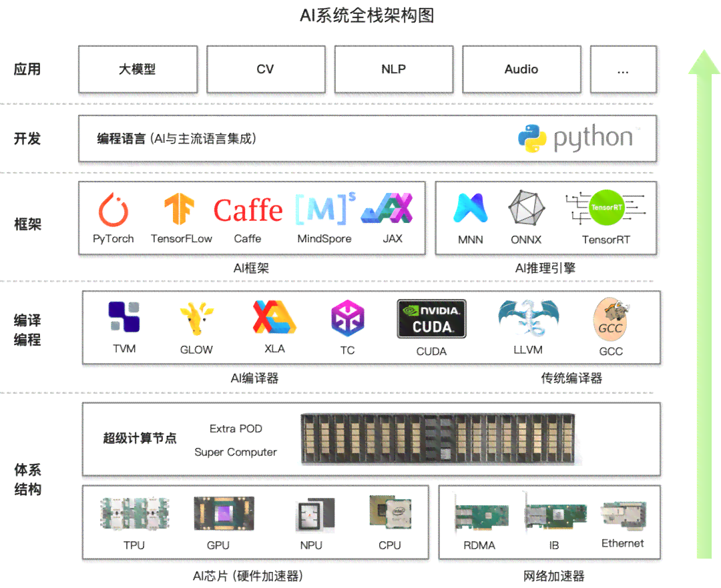The image size is (721, 588).
Task: Click the green TensorRT logo
Action: tap(606, 208)
